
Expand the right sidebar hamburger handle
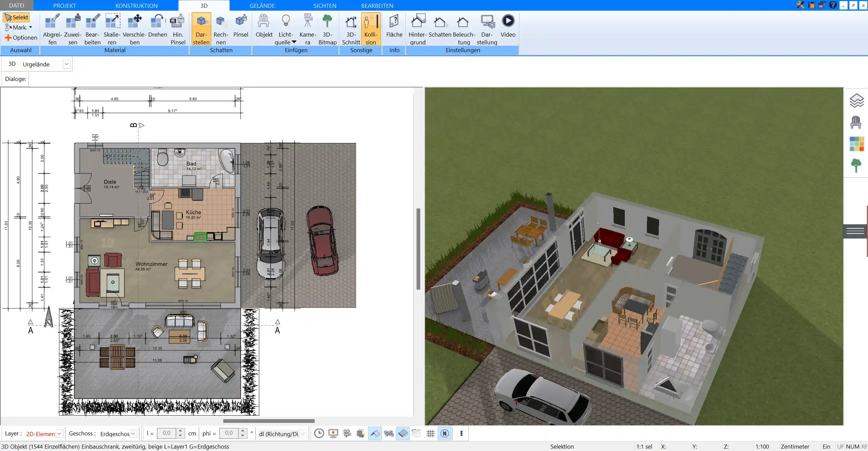pyautogui.click(x=855, y=231)
